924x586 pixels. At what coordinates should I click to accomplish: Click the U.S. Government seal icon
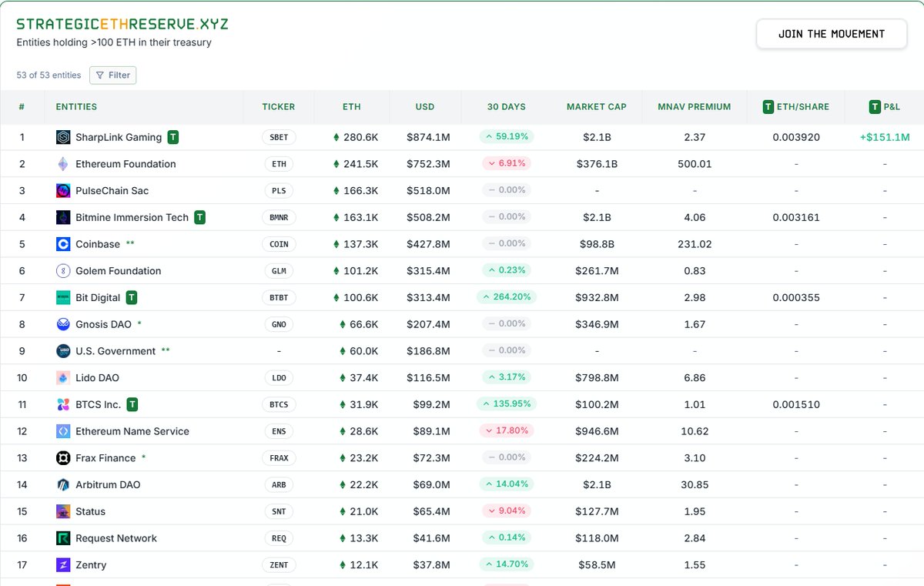(x=63, y=351)
